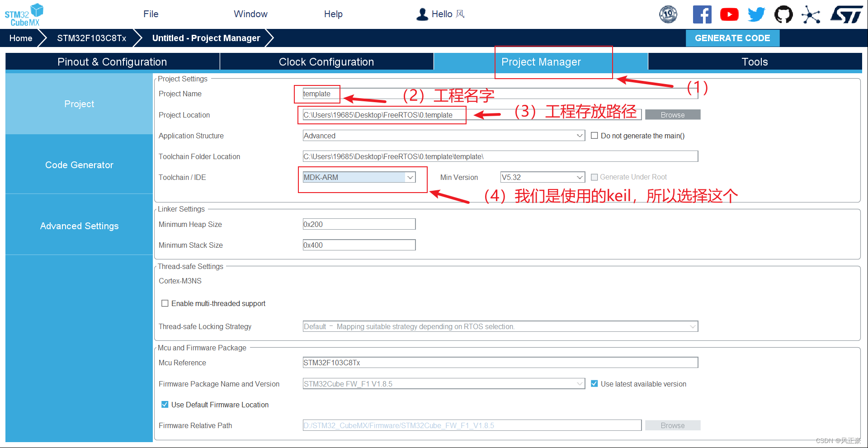Open the Facebook icon link
Image resolution: width=868 pixels, height=448 pixels.
tap(702, 14)
